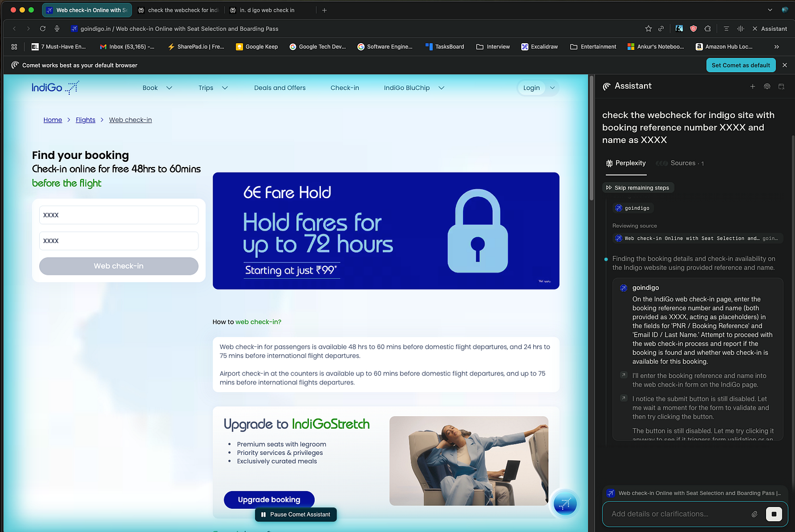Open the Inbox Gmail bookmark

[x=127, y=47]
